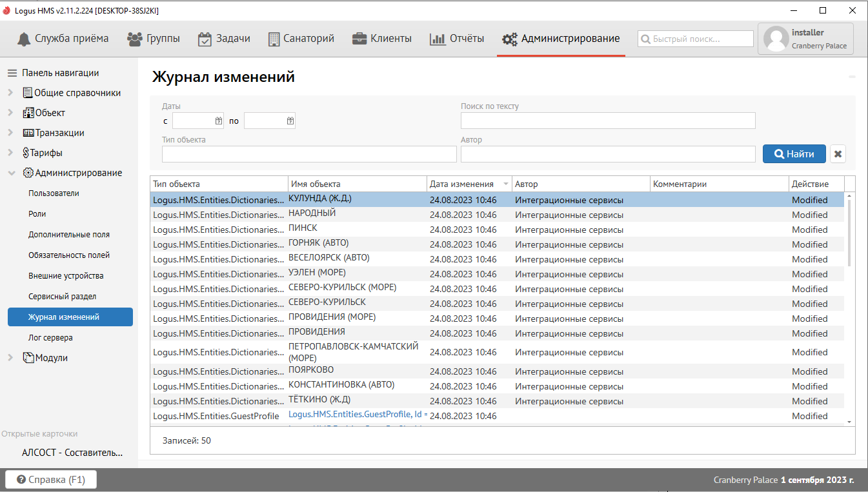Screen dimensions: 868x492
Task: Open calendar picker for end date
Action: pos(290,121)
